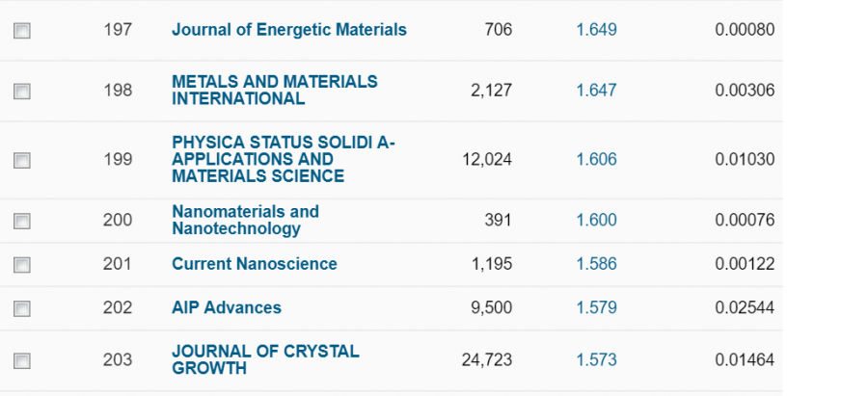The height and width of the screenshot is (396, 868).
Task: Mark the AIP Advances checkbox
Action: tap(22, 309)
